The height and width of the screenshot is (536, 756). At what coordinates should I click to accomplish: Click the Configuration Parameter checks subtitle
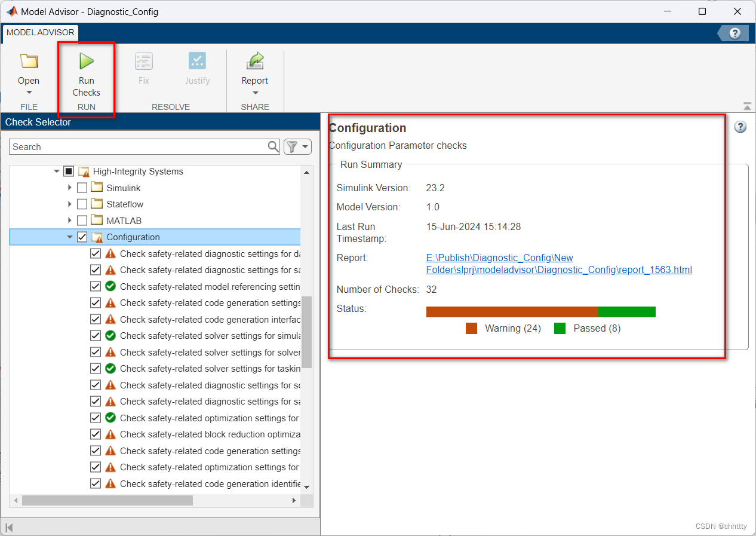pyautogui.click(x=398, y=145)
